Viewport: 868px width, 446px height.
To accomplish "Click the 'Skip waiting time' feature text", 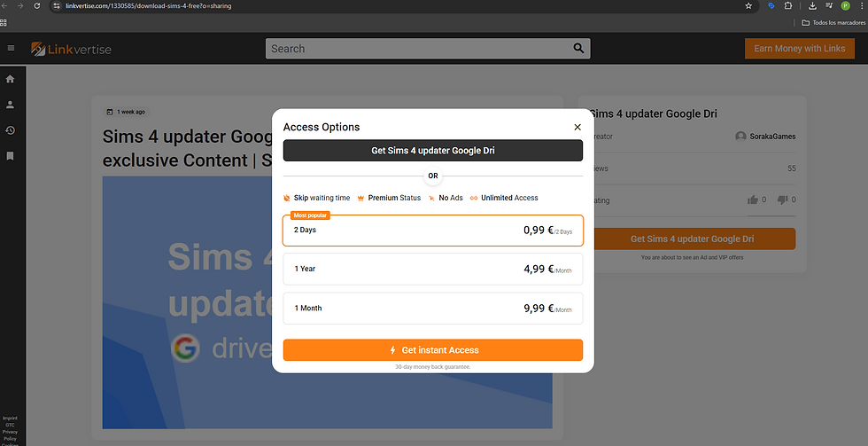I will (322, 198).
